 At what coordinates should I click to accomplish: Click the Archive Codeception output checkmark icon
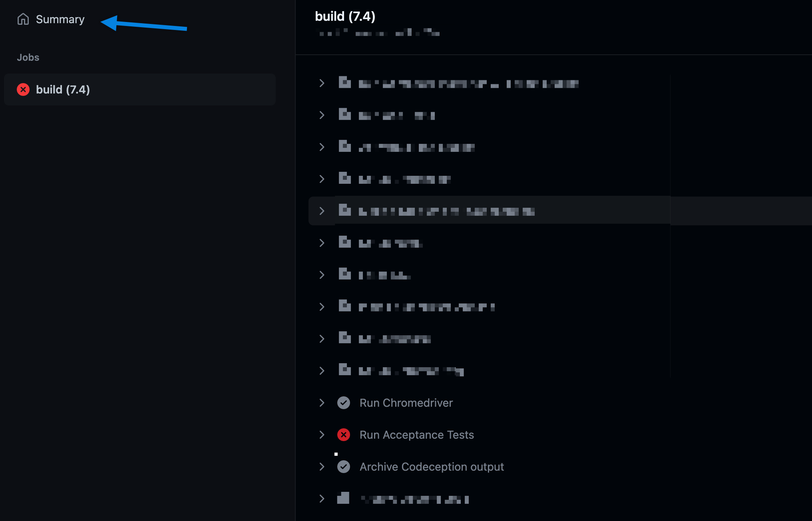coord(344,467)
